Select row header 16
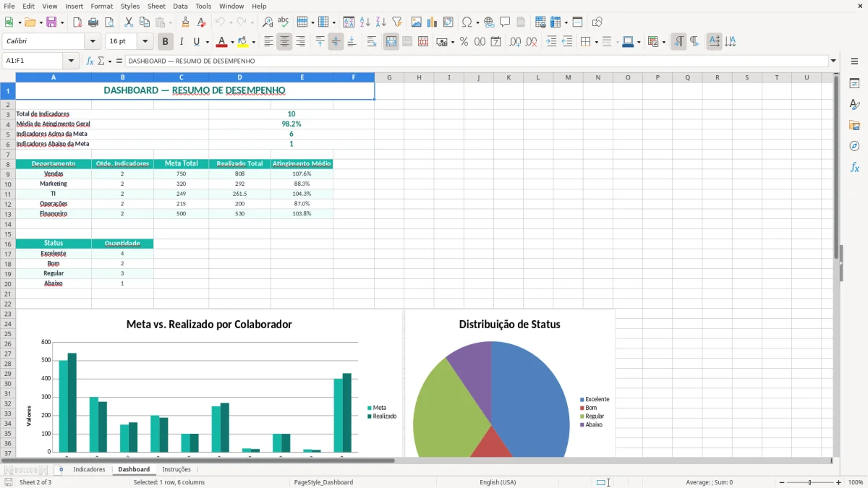Viewport: 868px width, 488px height. coord(8,244)
